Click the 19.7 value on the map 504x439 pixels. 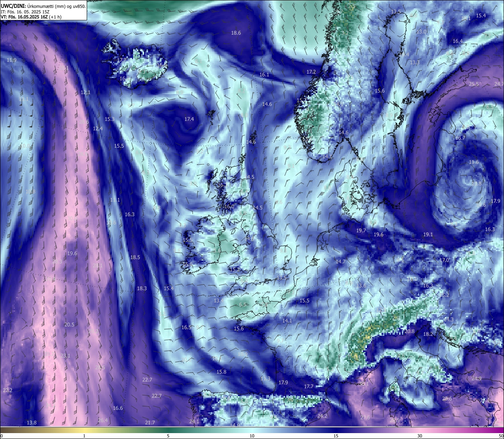tap(361, 230)
